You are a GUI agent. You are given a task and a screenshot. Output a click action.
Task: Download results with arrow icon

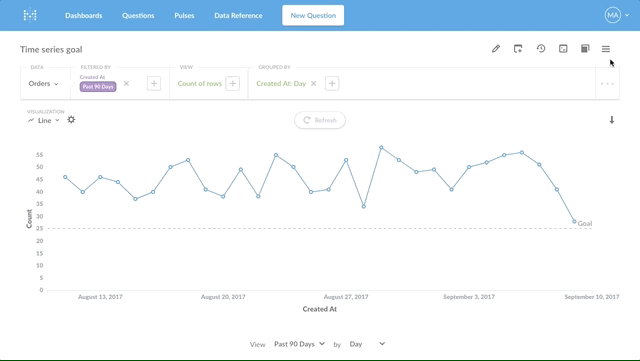612,120
